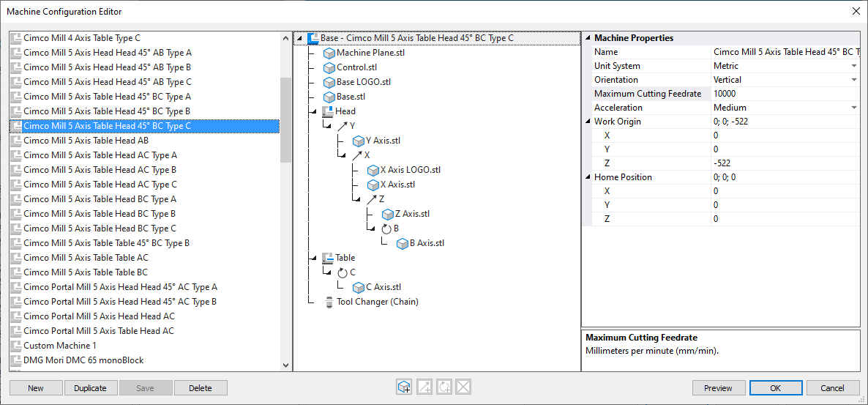868x405 pixels.
Task: Click the Cancel button
Action: pos(833,388)
